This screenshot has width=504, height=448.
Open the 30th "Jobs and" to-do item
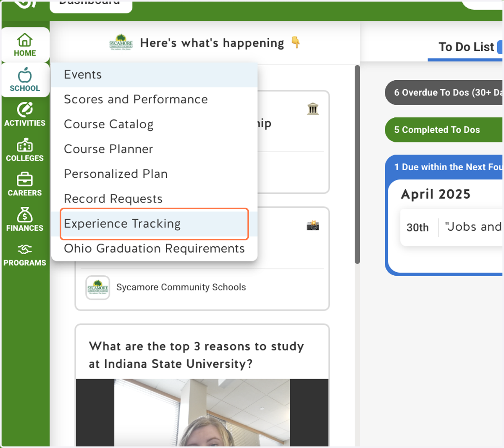pos(452,227)
